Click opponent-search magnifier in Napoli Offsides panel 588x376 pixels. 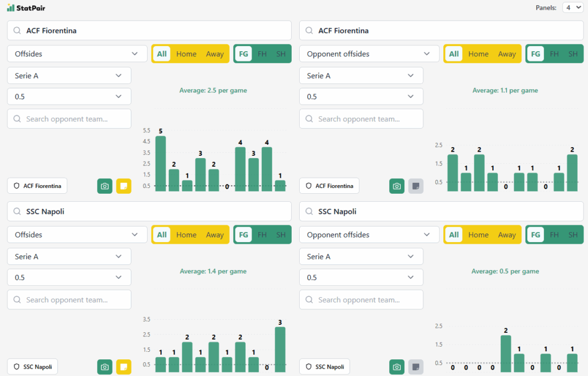(x=17, y=300)
